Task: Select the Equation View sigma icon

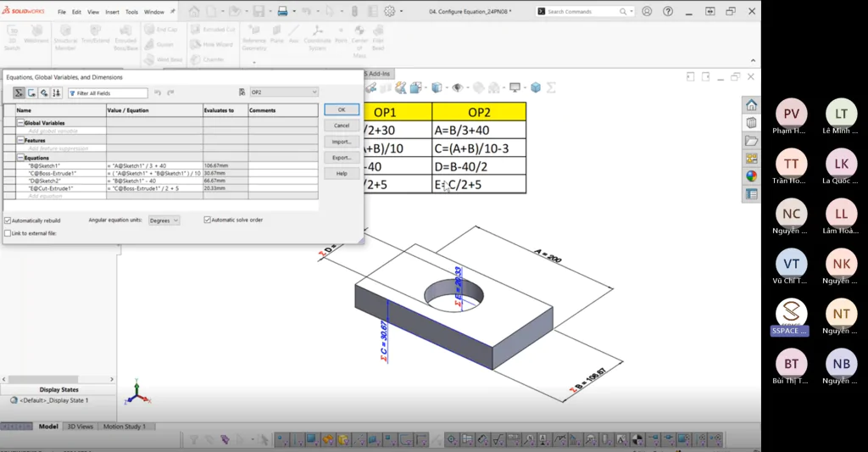Action: [19, 92]
